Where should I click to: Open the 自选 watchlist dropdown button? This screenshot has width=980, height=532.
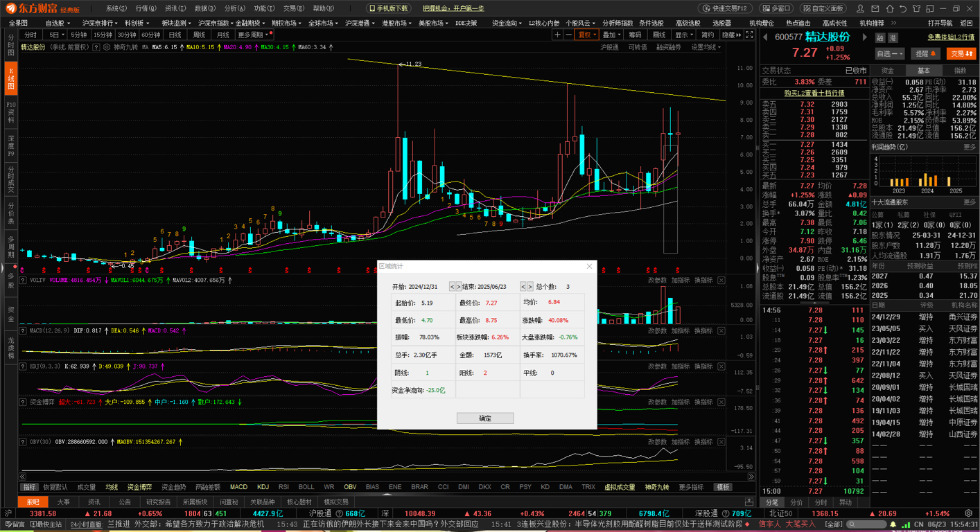[x=890, y=53]
